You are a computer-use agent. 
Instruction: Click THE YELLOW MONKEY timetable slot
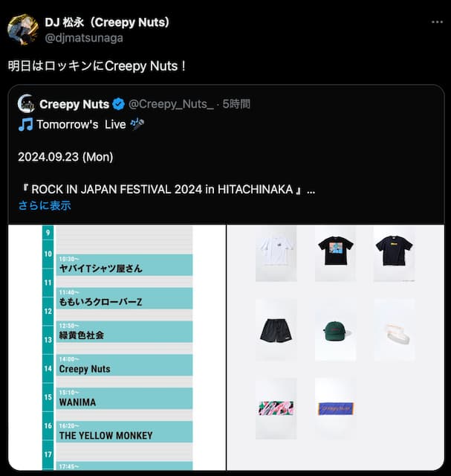pos(124,432)
